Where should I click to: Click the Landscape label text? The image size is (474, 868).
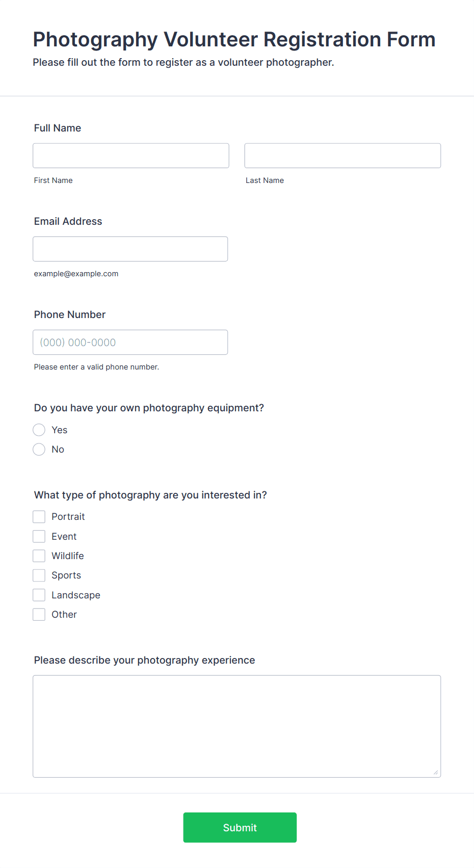(76, 595)
